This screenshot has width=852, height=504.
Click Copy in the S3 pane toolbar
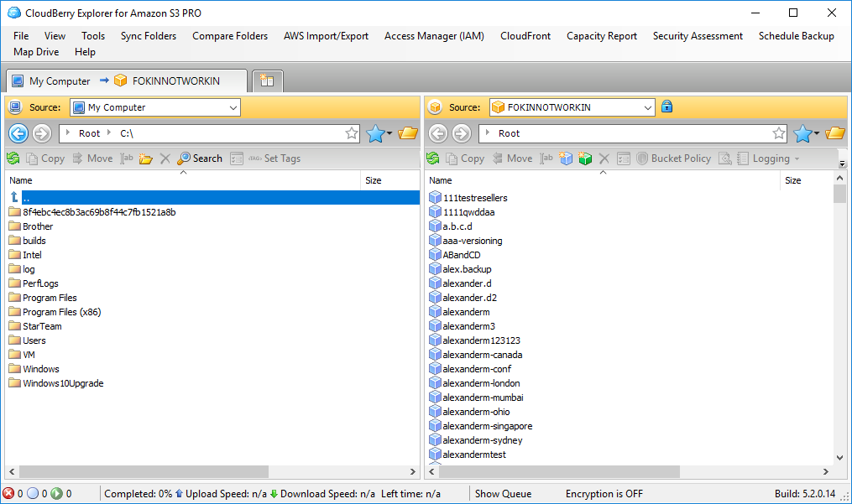click(x=465, y=158)
